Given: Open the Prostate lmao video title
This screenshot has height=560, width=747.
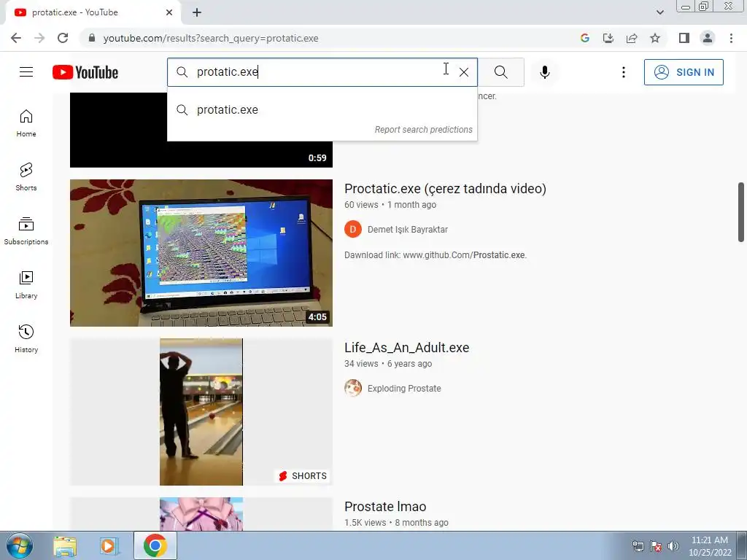Looking at the screenshot, I should pyautogui.click(x=385, y=507).
